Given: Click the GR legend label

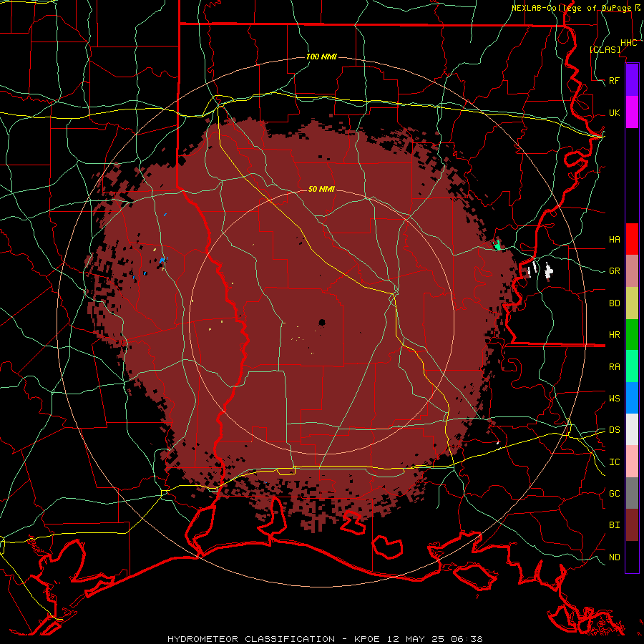Looking at the screenshot, I should [615, 271].
